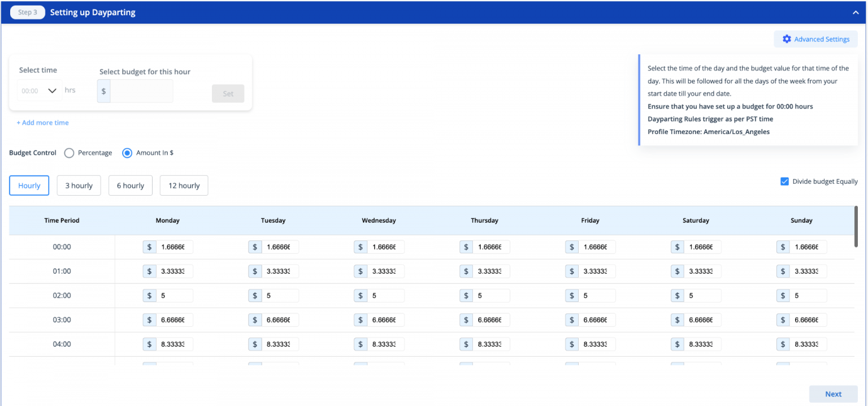Click the Step 3 badge
868x406 pixels.
(x=27, y=12)
